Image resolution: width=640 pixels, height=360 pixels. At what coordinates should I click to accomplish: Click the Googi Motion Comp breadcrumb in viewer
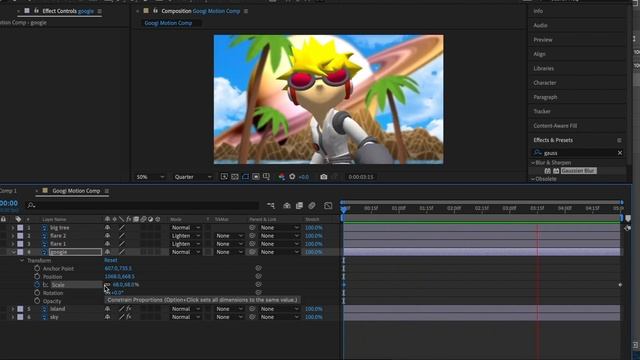pyautogui.click(x=168, y=23)
